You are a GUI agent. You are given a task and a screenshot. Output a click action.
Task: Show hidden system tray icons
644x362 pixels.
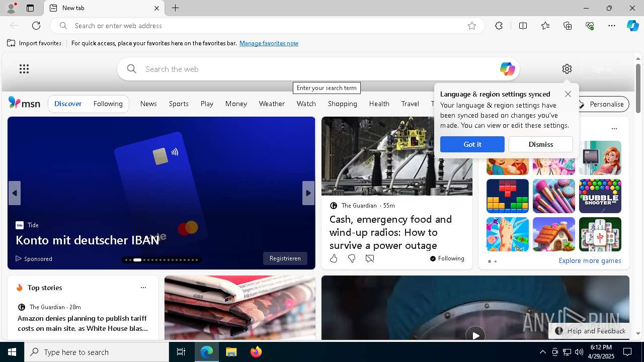click(542, 352)
